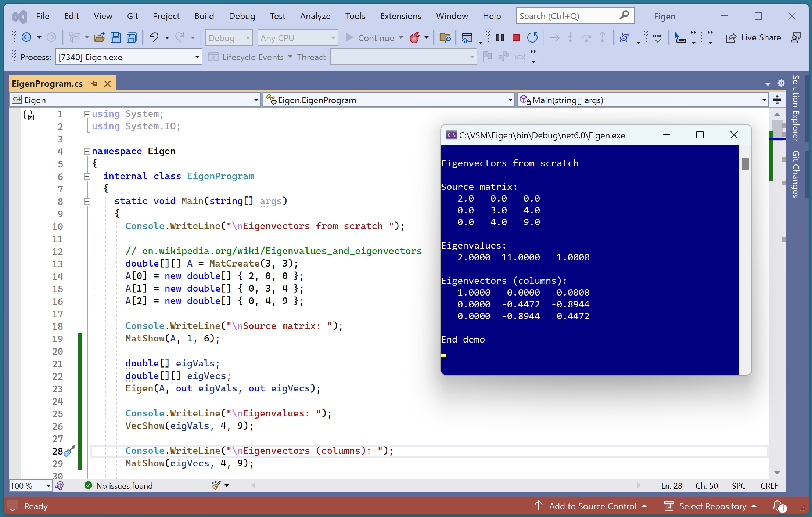Click the Undo arrow icon

[154, 37]
